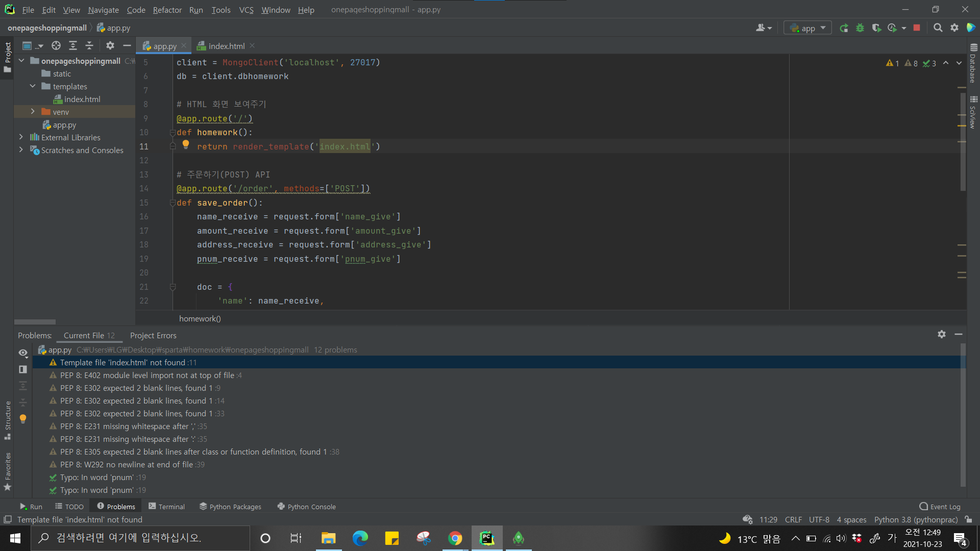Click the Stop run button in toolbar
Image resolution: width=980 pixels, height=551 pixels.
pyautogui.click(x=917, y=28)
